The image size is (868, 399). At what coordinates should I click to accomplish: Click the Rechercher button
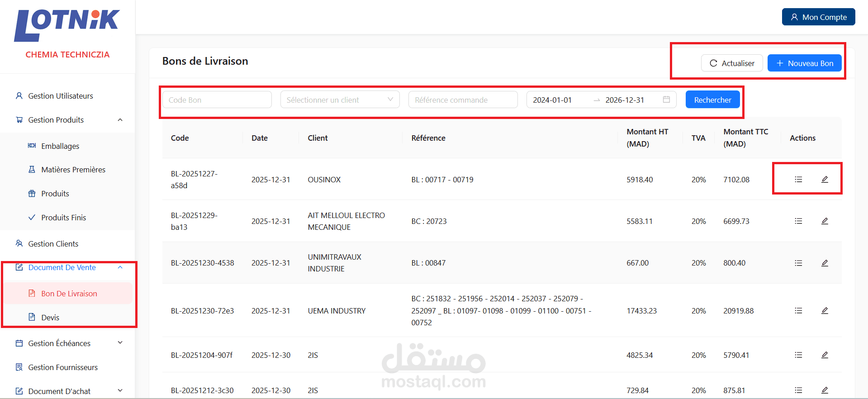click(x=712, y=100)
